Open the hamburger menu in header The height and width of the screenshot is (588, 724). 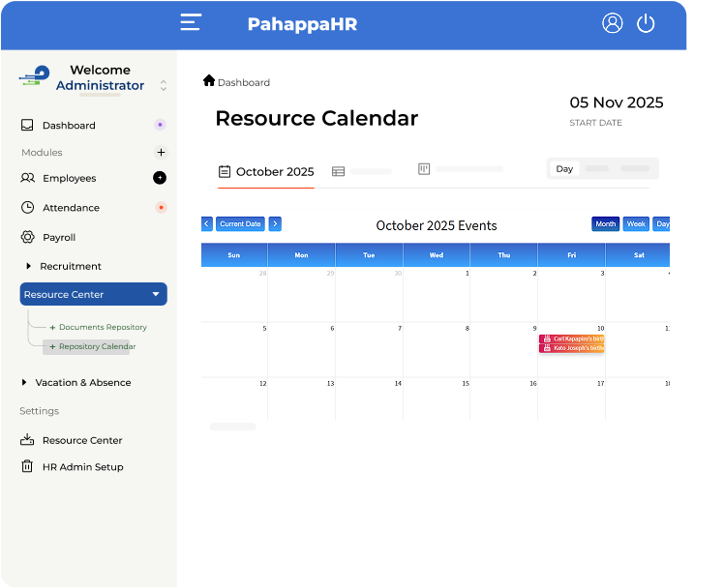191,23
